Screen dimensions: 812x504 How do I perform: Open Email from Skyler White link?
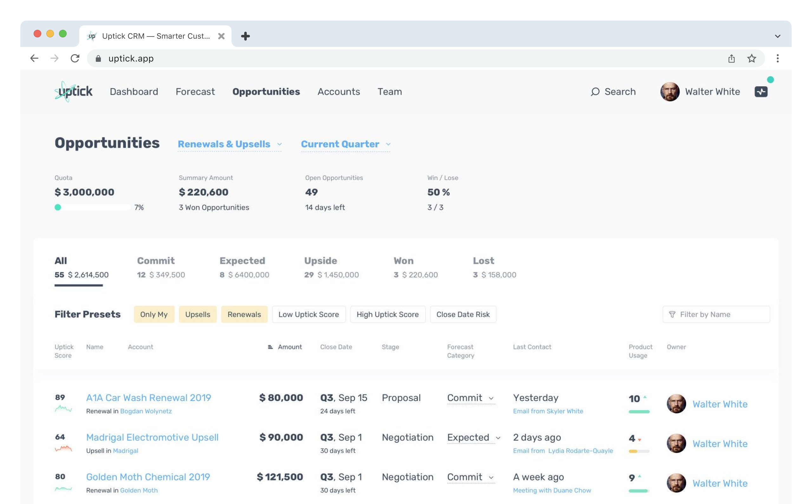tap(548, 411)
